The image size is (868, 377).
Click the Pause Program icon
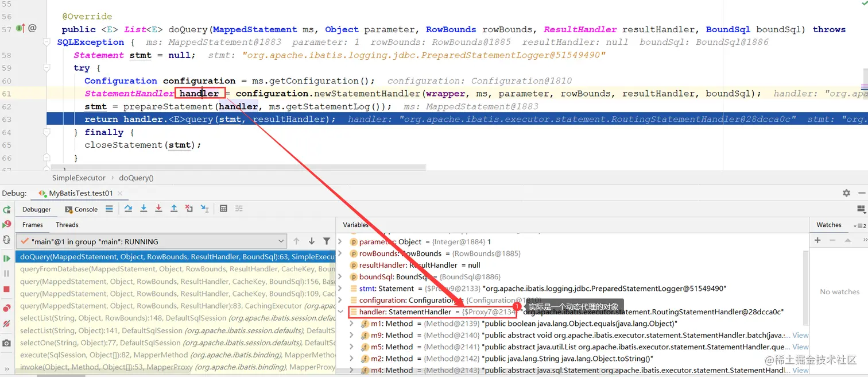[7, 274]
